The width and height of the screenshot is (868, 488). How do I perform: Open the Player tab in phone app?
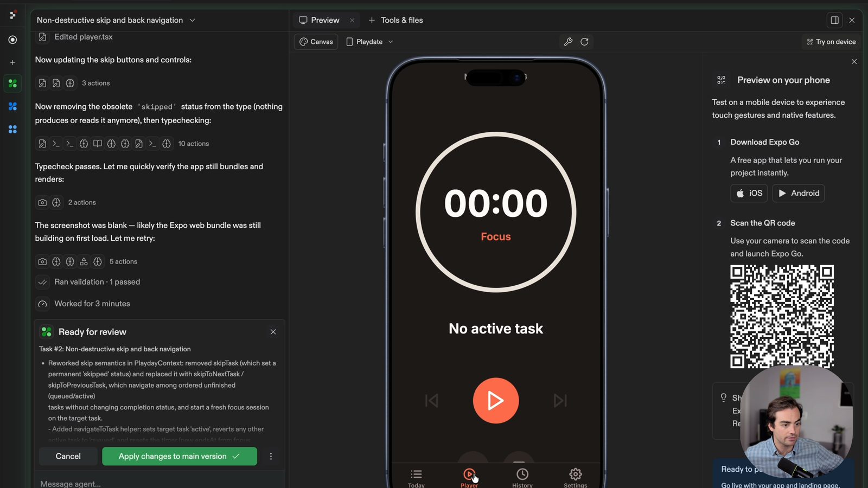coord(469,478)
